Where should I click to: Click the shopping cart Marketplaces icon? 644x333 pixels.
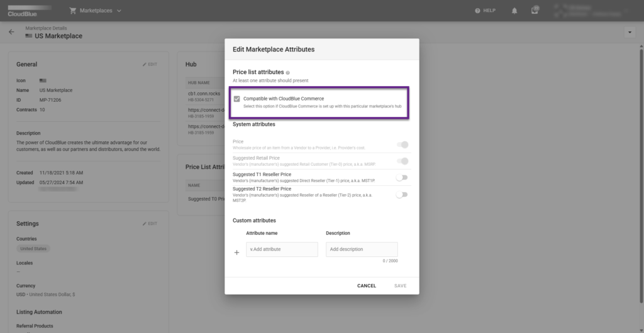73,11
